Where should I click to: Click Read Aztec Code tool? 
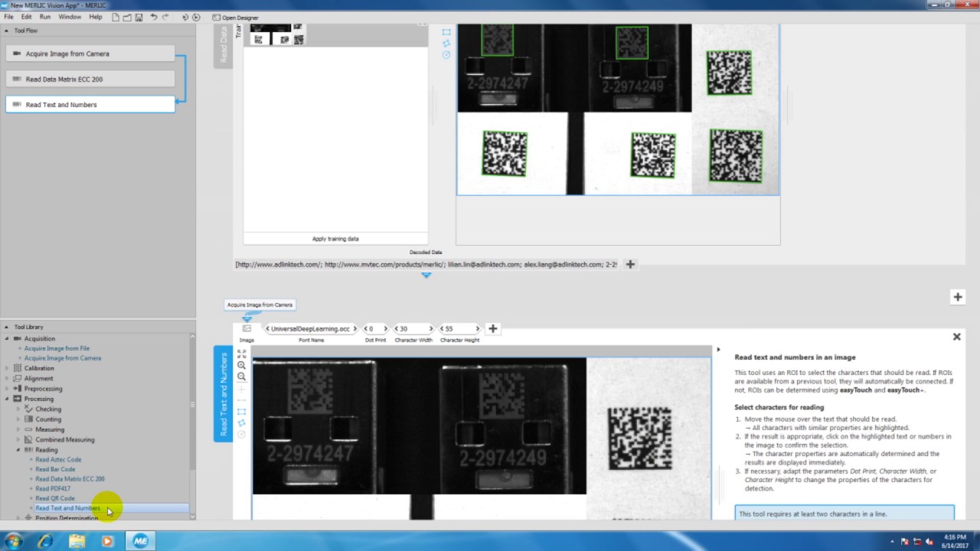click(58, 460)
